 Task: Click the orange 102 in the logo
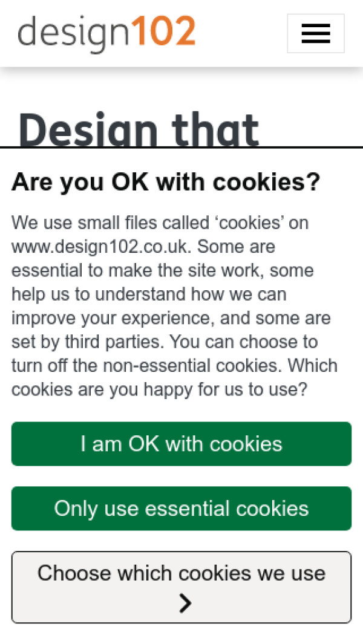click(163, 31)
